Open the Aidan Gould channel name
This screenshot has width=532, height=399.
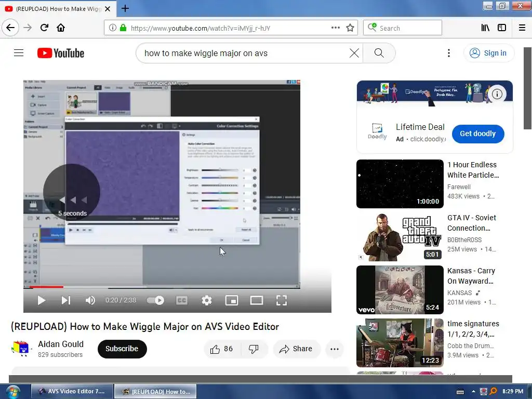tap(61, 344)
